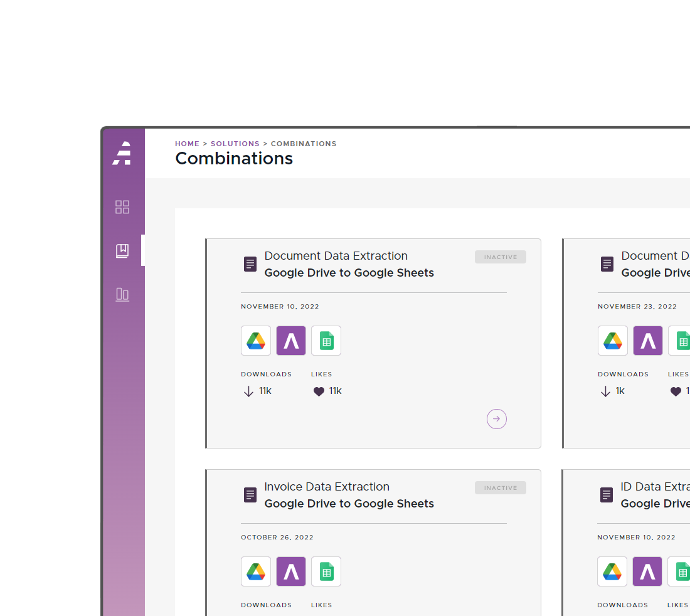Image resolution: width=690 pixels, height=616 pixels.
Task: Click document icon beside the ID Data title
Action: [x=607, y=495]
